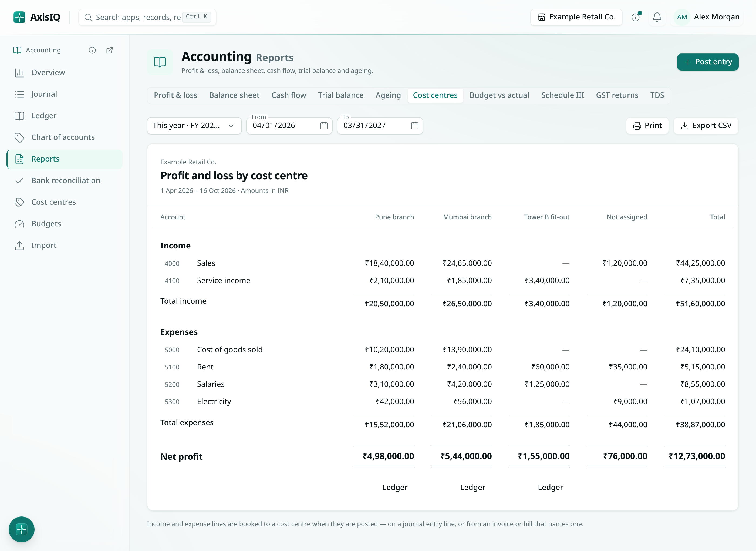Viewport: 756px width, 551px height.
Task: Click the AM user avatar
Action: (682, 17)
